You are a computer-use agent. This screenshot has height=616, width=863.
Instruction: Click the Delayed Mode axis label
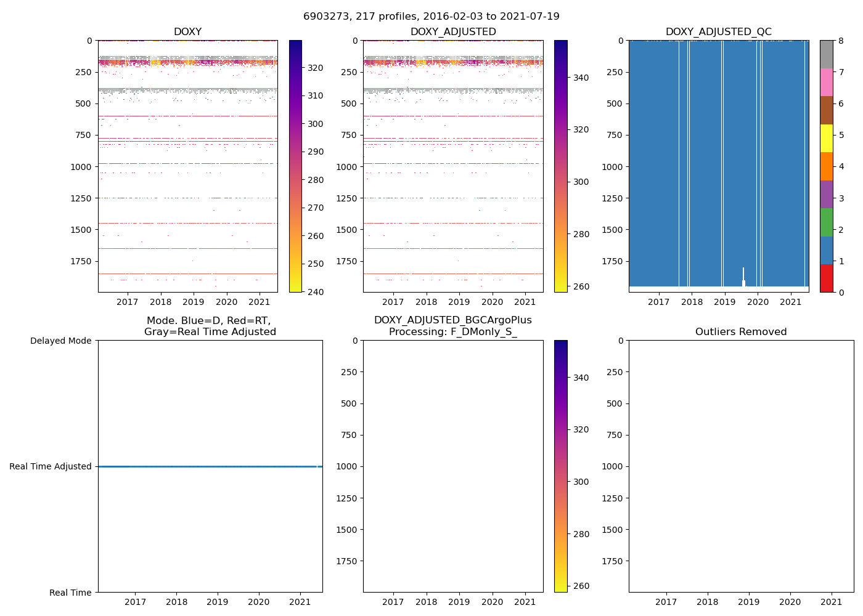(x=60, y=341)
